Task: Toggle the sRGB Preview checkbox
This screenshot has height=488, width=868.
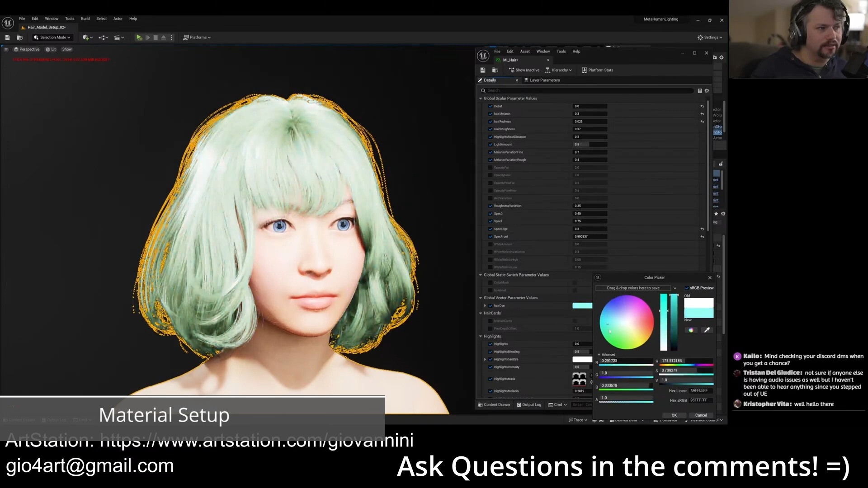Action: pyautogui.click(x=687, y=288)
